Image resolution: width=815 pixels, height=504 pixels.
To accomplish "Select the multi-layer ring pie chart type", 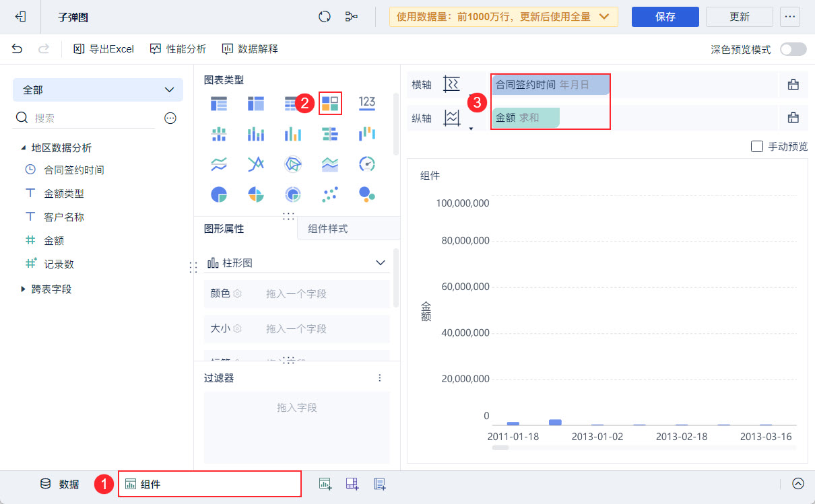I will pos(292,194).
